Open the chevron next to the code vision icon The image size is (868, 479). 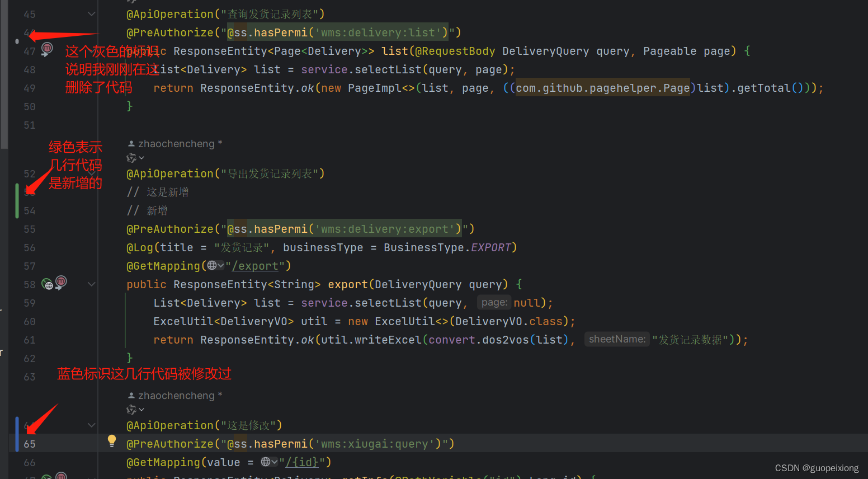tap(141, 157)
